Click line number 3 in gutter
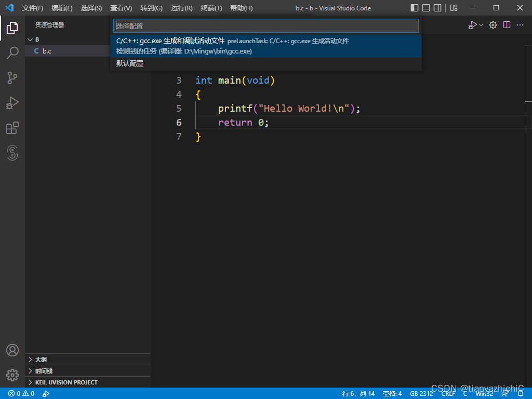 coord(179,81)
